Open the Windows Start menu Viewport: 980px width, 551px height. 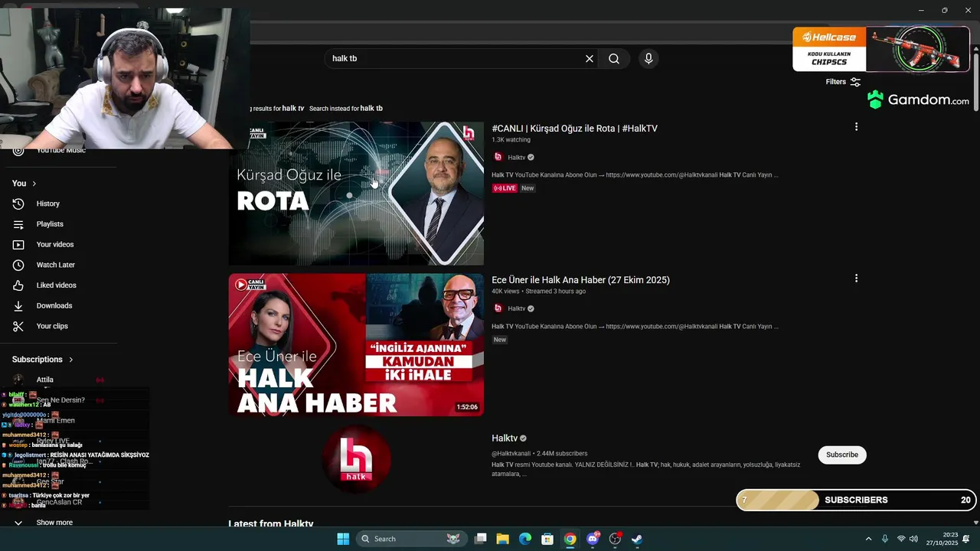343,539
